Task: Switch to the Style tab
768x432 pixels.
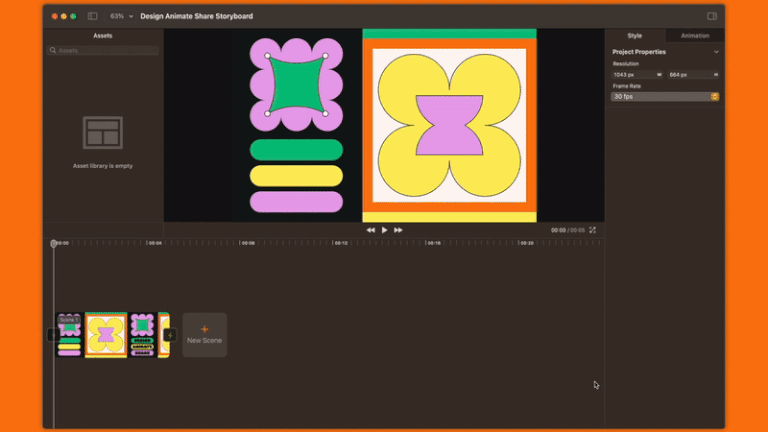Action: (635, 36)
